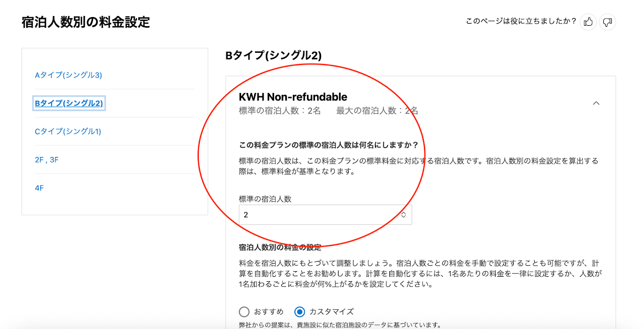The height and width of the screenshot is (329, 644).
Task: Click the KWH Non-refundable plan title
Action: coord(293,97)
